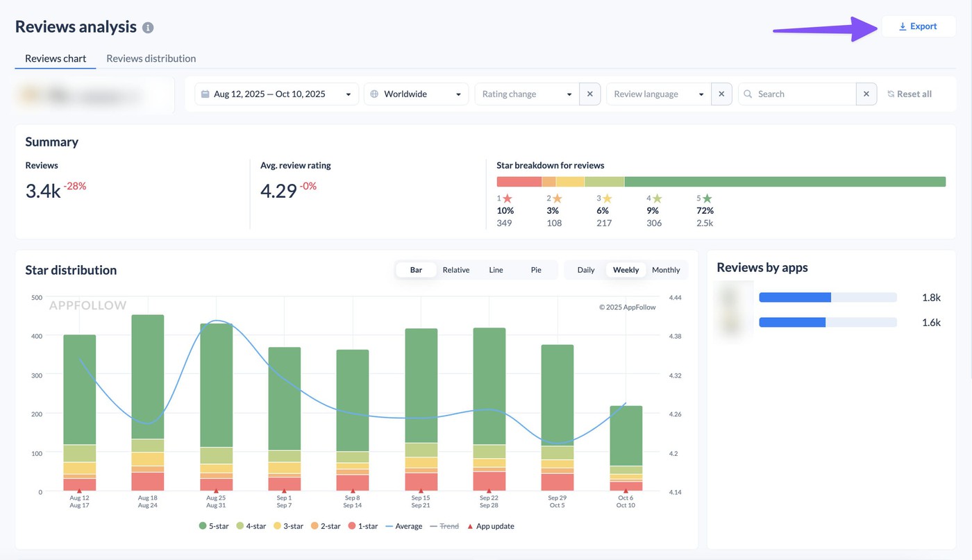
Task: Toggle Average line in legend
Action: (x=403, y=526)
